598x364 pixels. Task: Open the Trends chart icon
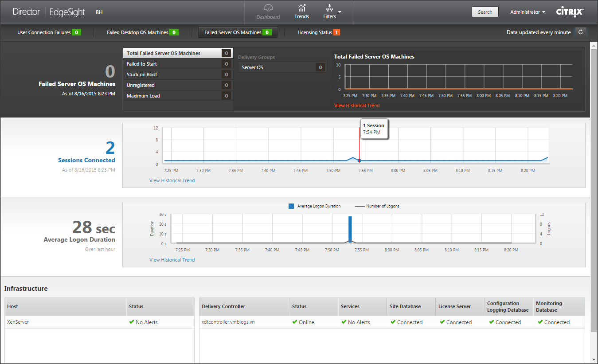coord(301,8)
